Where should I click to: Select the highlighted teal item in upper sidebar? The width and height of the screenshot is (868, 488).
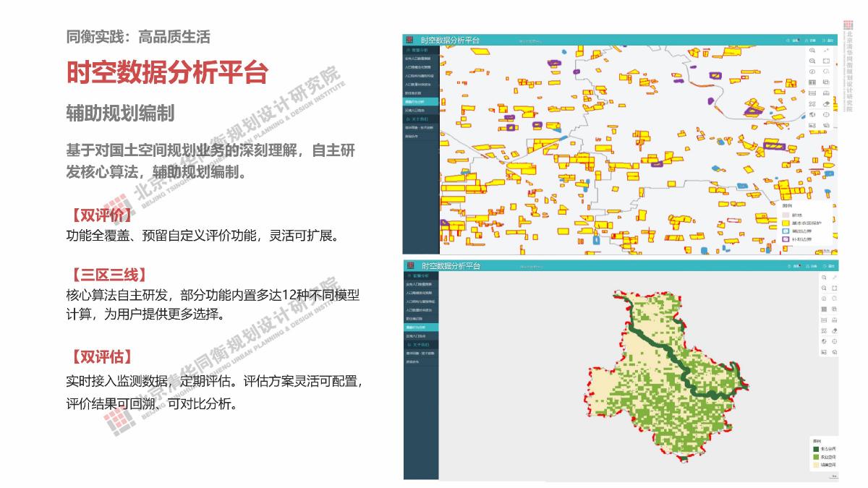point(421,102)
